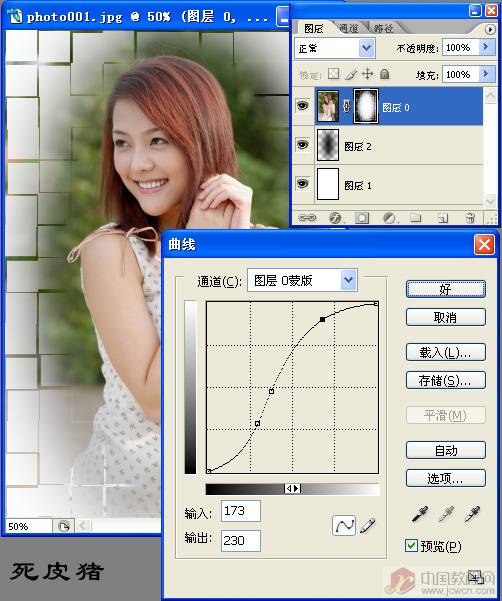
Task: Click the 输出 output value field
Action: pos(241,540)
